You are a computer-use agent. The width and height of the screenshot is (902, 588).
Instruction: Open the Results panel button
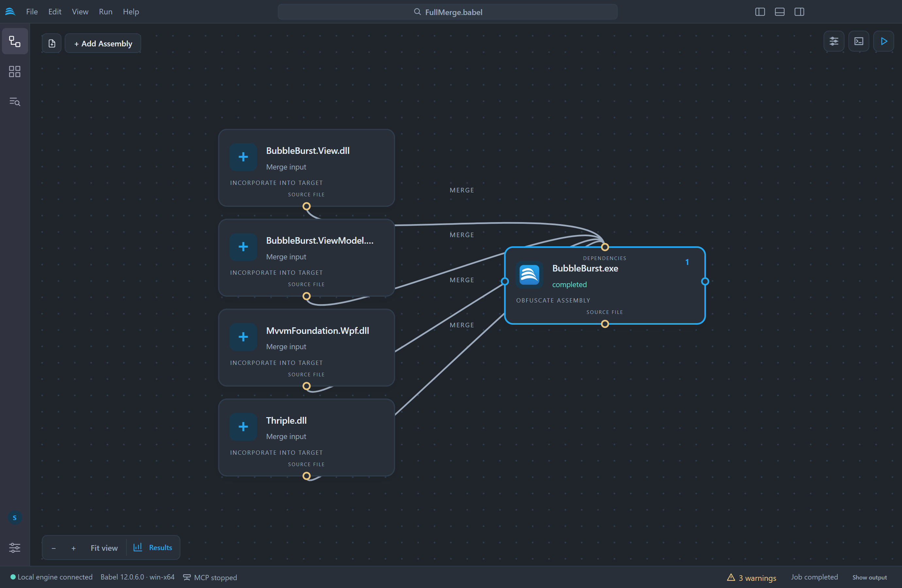(x=153, y=547)
